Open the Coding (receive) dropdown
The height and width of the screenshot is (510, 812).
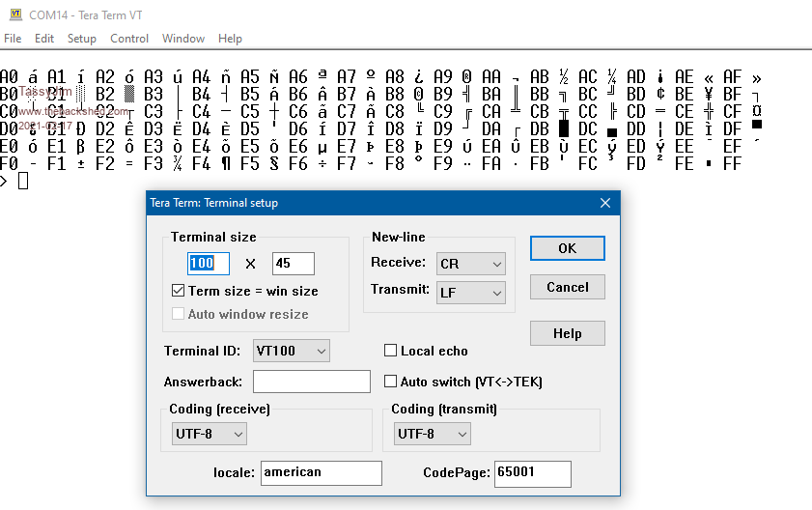(x=210, y=435)
